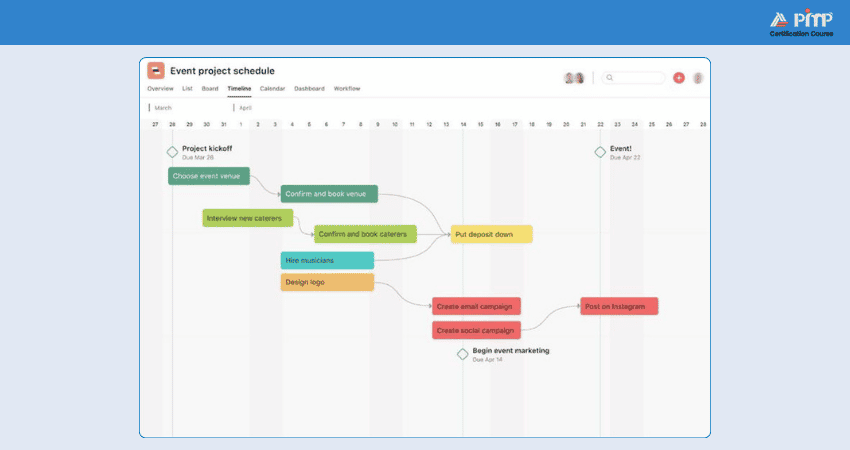Image resolution: width=850 pixels, height=450 pixels.
Task: Click the orange project icon beside the title
Action: point(156,70)
